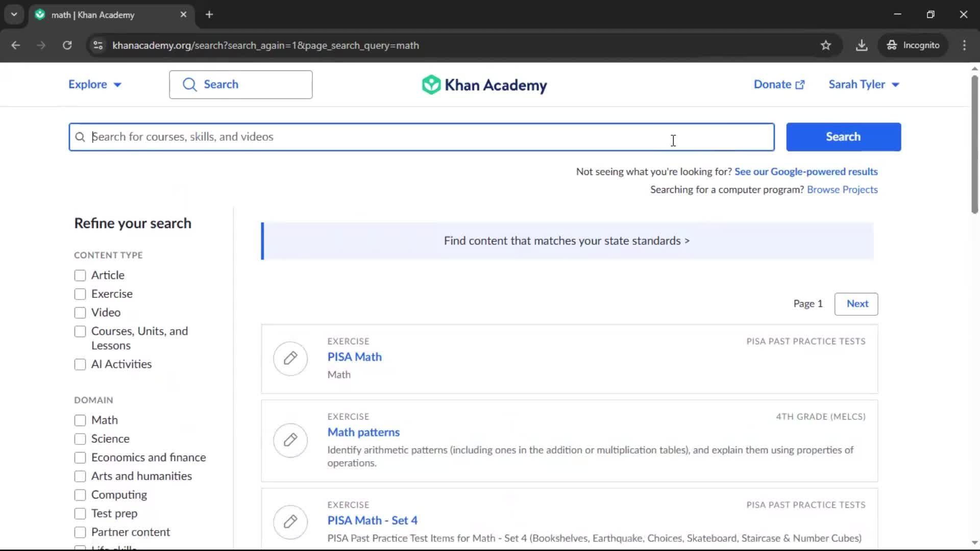Click the Incognito indicator
This screenshot has width=980, height=551.
coord(913,45)
